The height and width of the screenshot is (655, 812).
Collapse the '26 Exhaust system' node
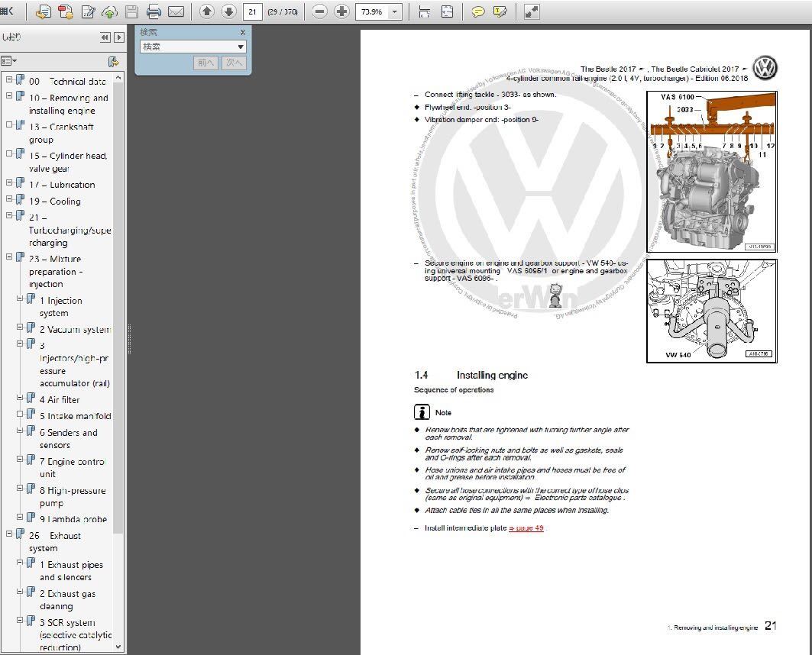tap(9, 534)
